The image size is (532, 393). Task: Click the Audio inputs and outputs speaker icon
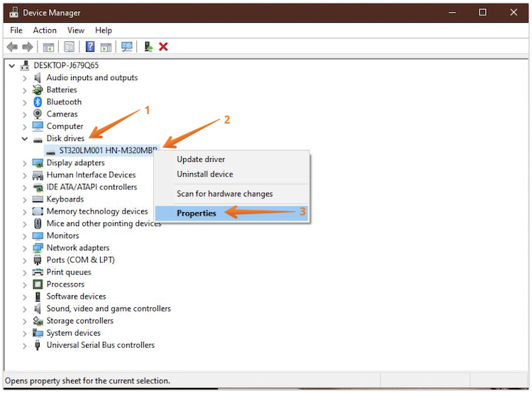point(38,78)
